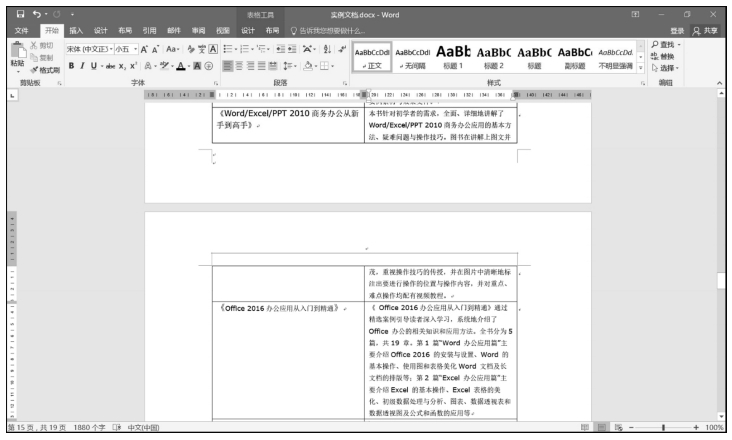Click the zoom in plus button
The image size is (732, 440).
[x=696, y=427]
